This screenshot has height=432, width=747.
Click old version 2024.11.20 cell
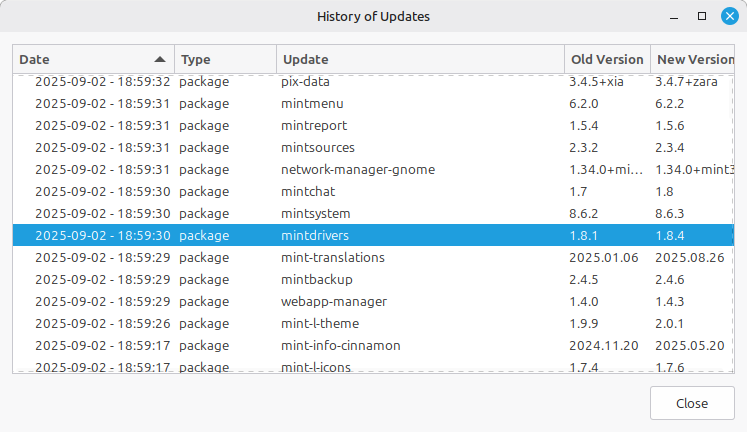604,345
